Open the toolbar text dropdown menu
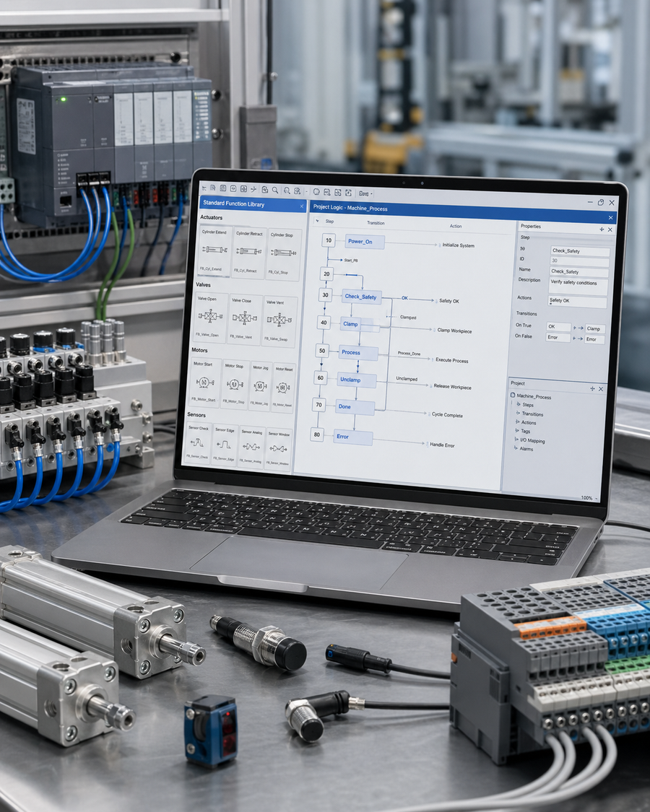650x812 pixels. 365,193
